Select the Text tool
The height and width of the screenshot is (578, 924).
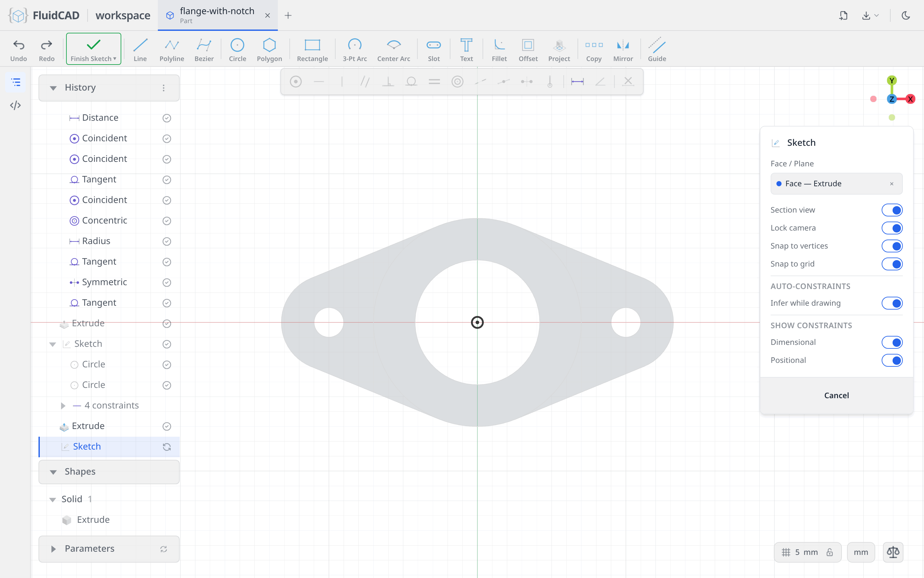click(466, 50)
